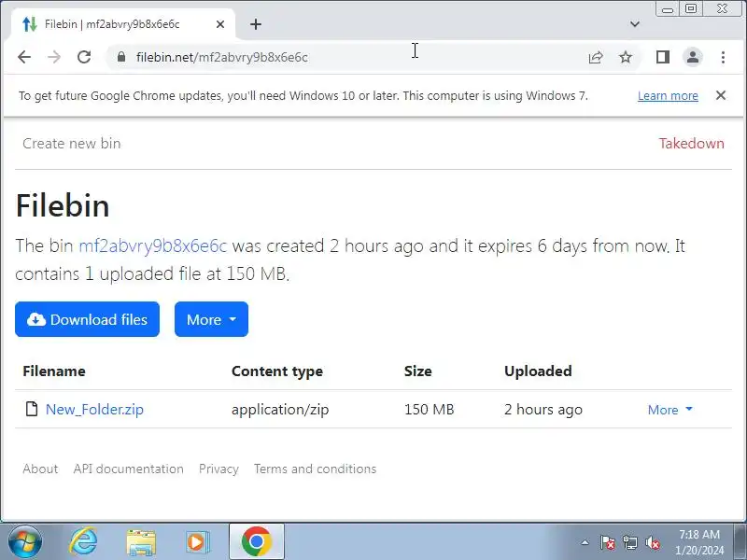
Task: Show hidden system tray icons
Action: click(585, 542)
